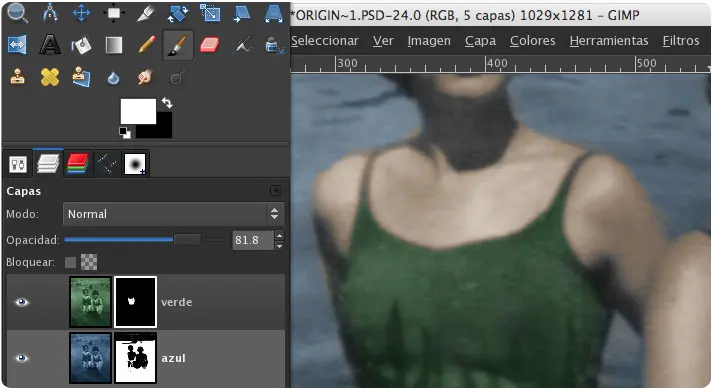The image size is (714, 390).
Task: Increase opacity with the up stepper arrow
Action: pos(280,235)
